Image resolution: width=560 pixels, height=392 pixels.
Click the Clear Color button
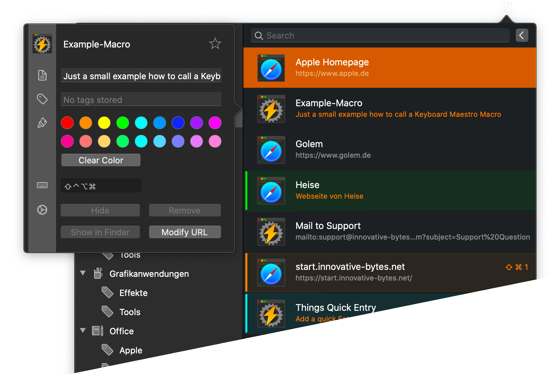click(101, 160)
